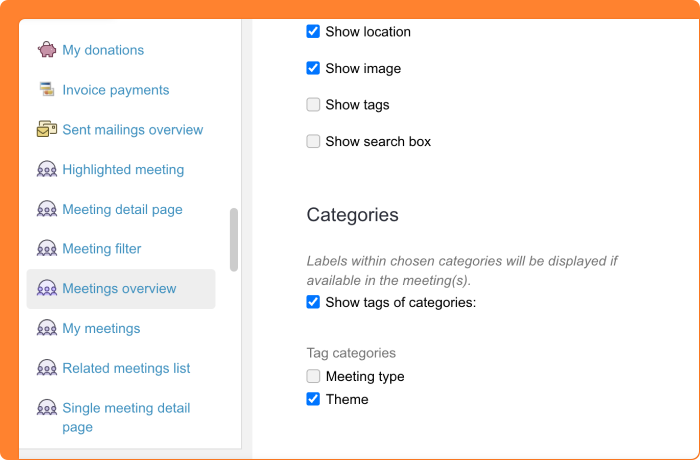Uncheck the Show location checkbox
Image resolution: width=700 pixels, height=460 pixels.
[313, 31]
